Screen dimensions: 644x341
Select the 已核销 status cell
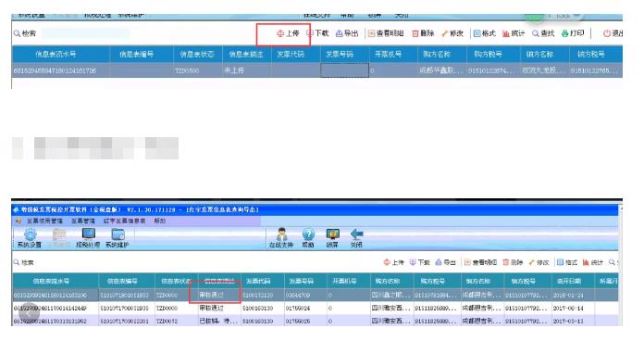point(219,321)
